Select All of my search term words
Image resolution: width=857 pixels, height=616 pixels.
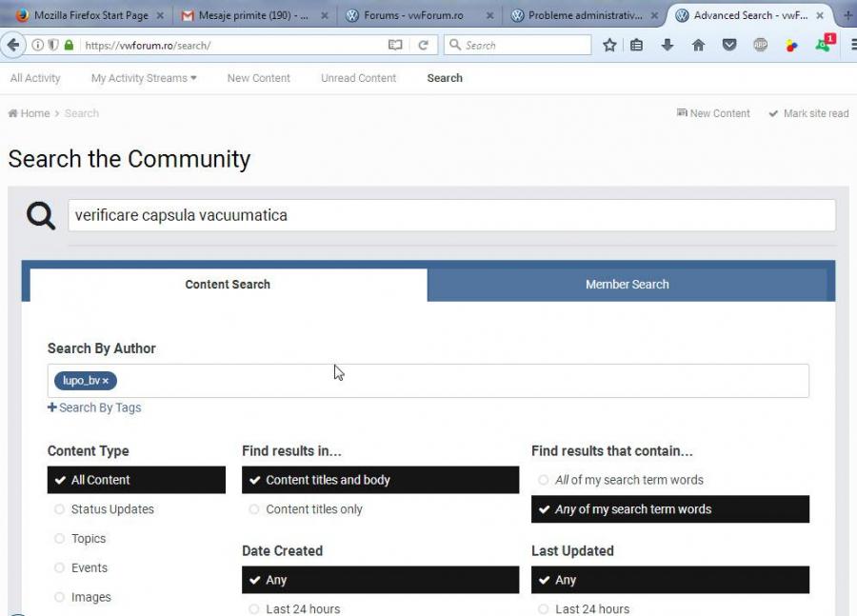tap(628, 480)
